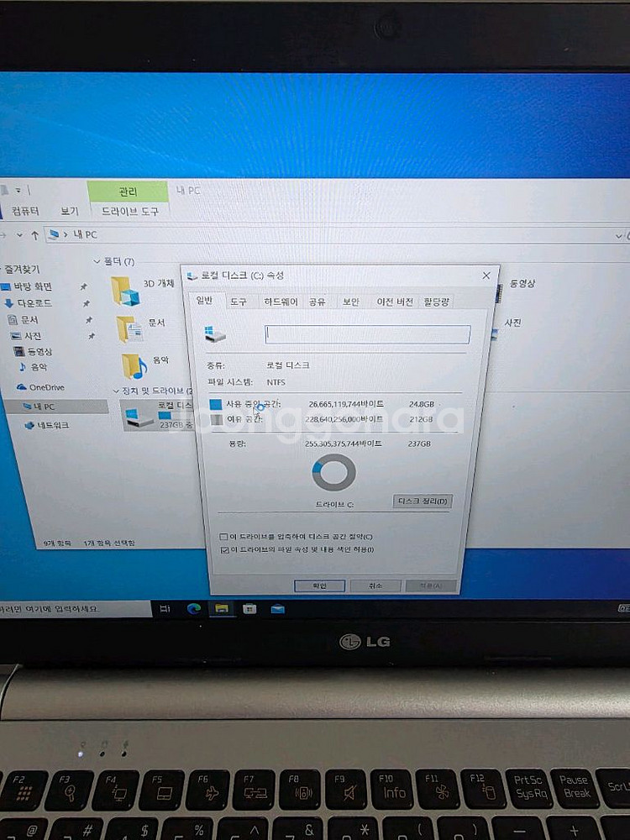Image resolution: width=630 pixels, height=840 pixels.
Task: Open Microsoft Edge from the taskbar
Action: 194,609
